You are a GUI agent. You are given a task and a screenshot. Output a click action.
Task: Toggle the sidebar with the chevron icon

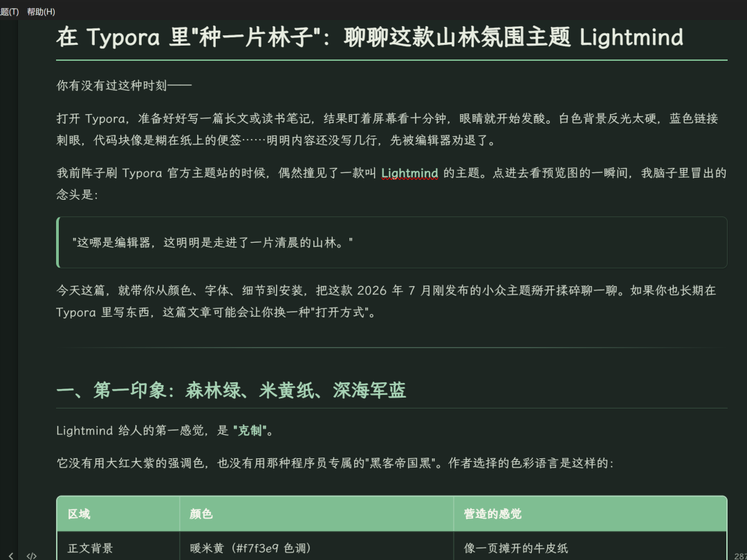11,555
